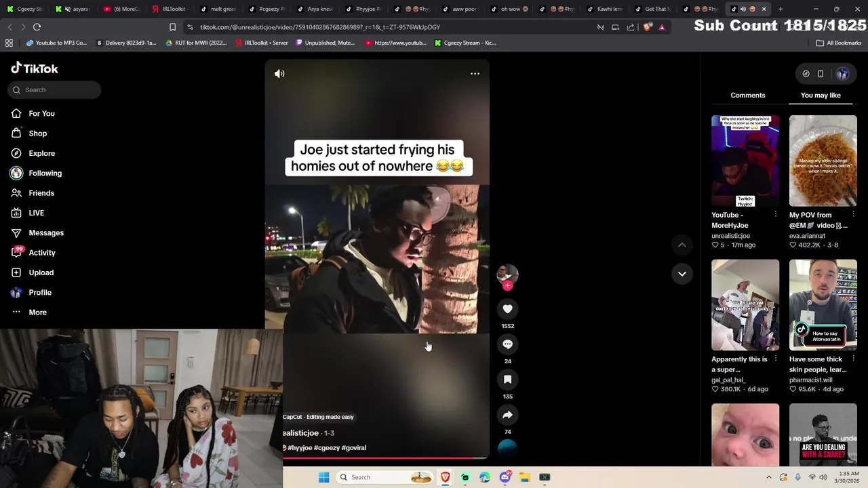Go to next video with down chevron
The image size is (868, 488).
click(x=682, y=274)
